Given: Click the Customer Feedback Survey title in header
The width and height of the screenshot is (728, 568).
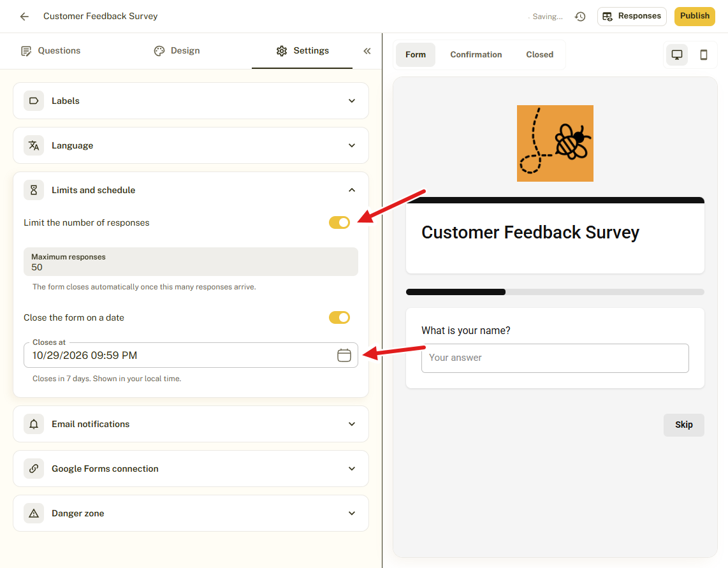Looking at the screenshot, I should 100,16.
